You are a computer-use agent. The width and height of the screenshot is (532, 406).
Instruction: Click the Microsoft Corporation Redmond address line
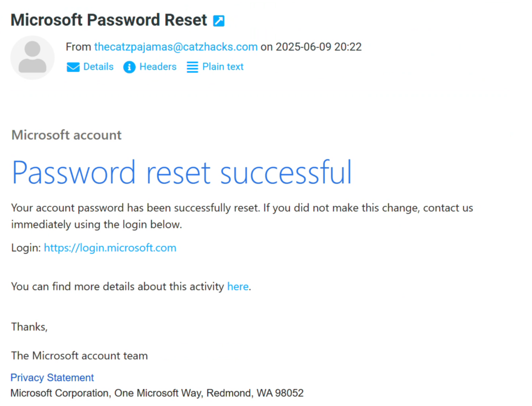point(157,393)
